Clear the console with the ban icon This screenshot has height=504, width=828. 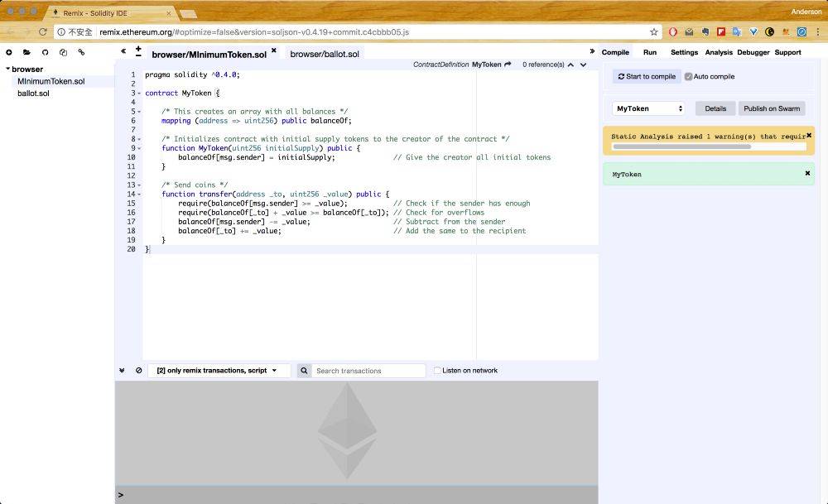138,371
